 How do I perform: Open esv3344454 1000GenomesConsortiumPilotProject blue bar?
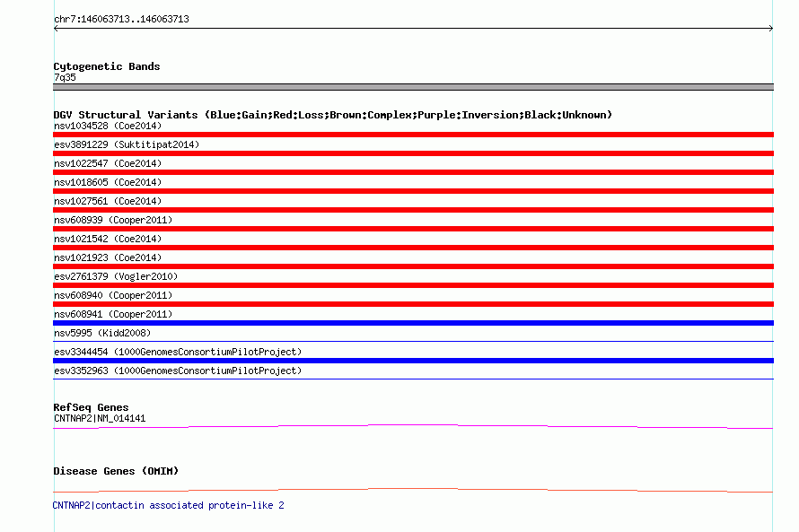pyautogui.click(x=413, y=361)
